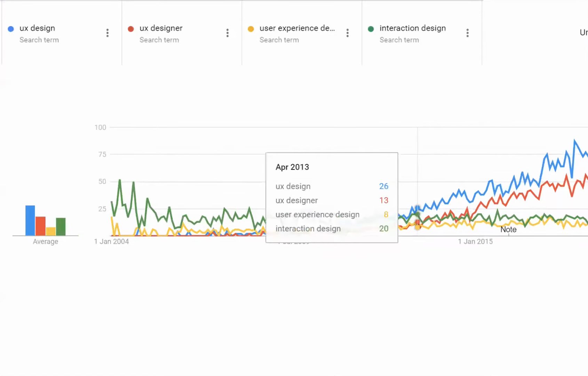This screenshot has width=588, height=376.
Task: Select the green average bar
Action: (61, 227)
